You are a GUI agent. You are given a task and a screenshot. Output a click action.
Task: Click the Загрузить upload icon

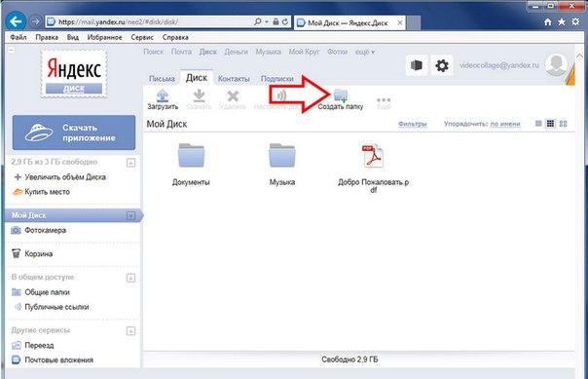click(x=162, y=95)
